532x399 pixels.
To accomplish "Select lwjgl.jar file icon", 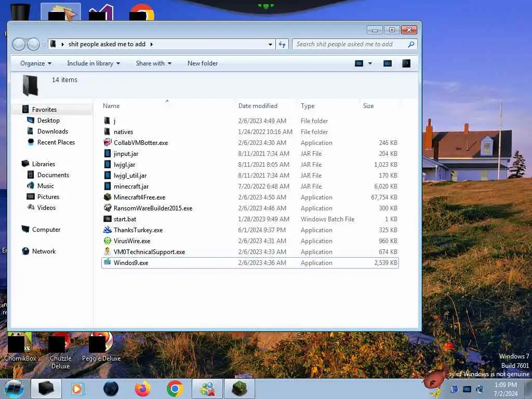I will tap(107, 164).
